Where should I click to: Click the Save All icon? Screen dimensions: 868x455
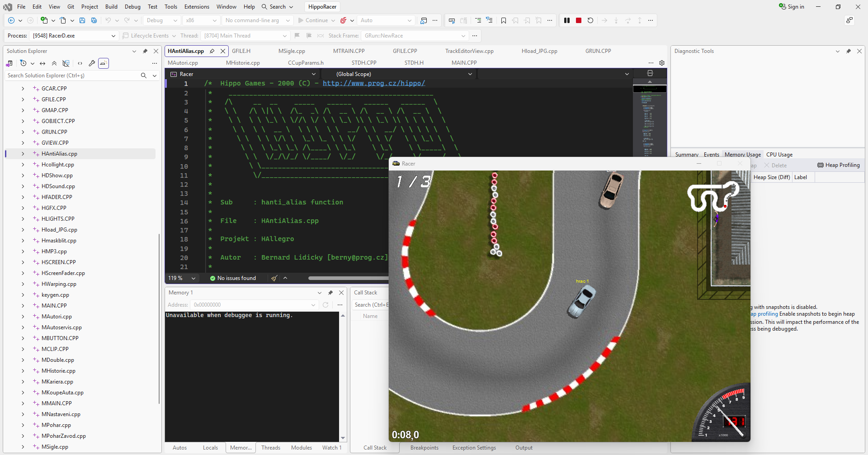pyautogui.click(x=94, y=20)
